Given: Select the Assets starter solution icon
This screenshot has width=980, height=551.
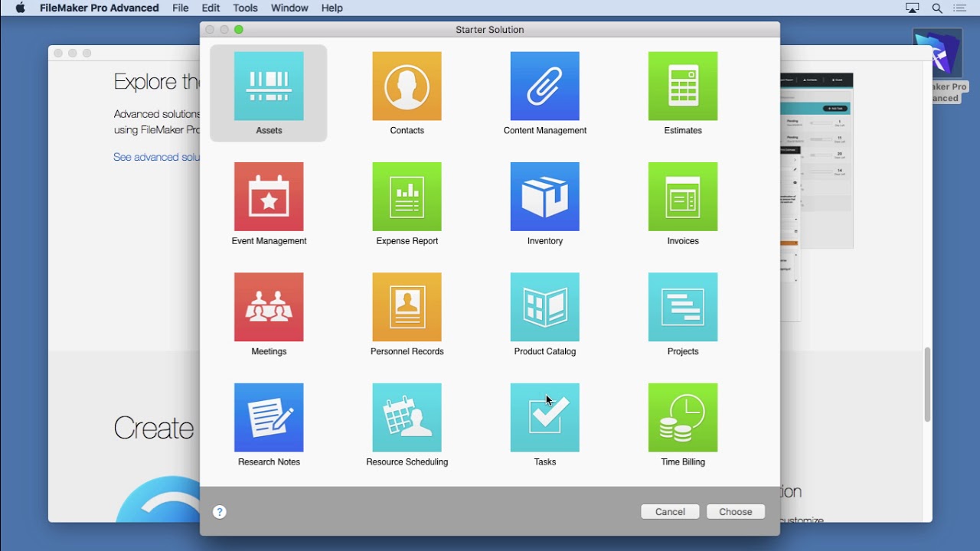Looking at the screenshot, I should click(269, 86).
